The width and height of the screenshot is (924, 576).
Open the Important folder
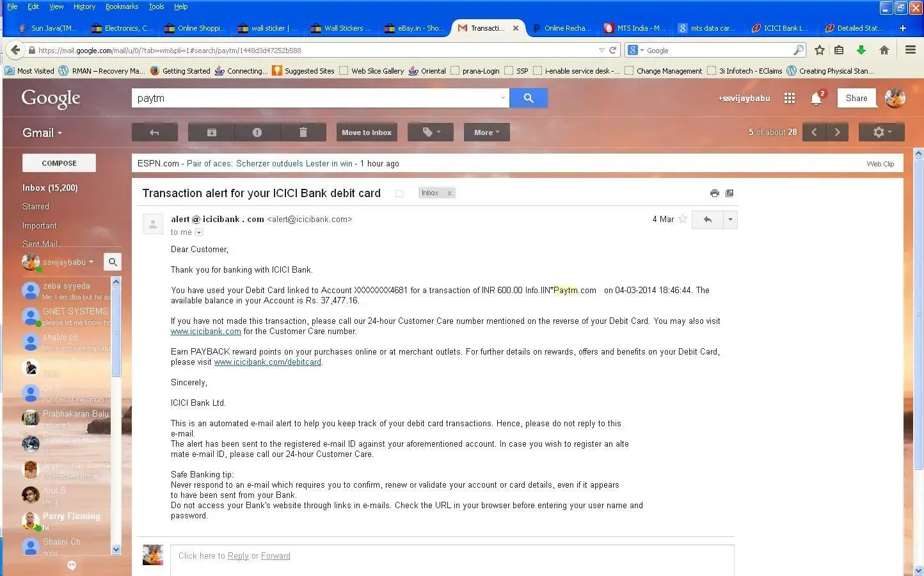coord(40,226)
